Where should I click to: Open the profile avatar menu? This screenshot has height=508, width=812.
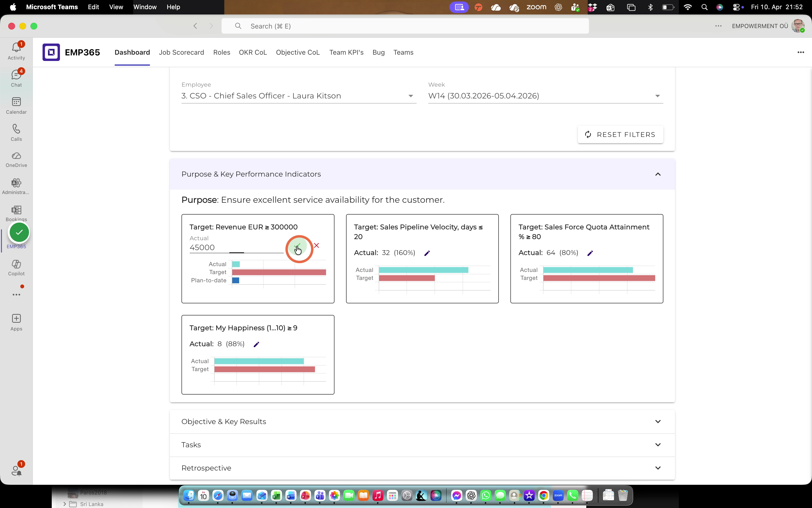coord(797,26)
